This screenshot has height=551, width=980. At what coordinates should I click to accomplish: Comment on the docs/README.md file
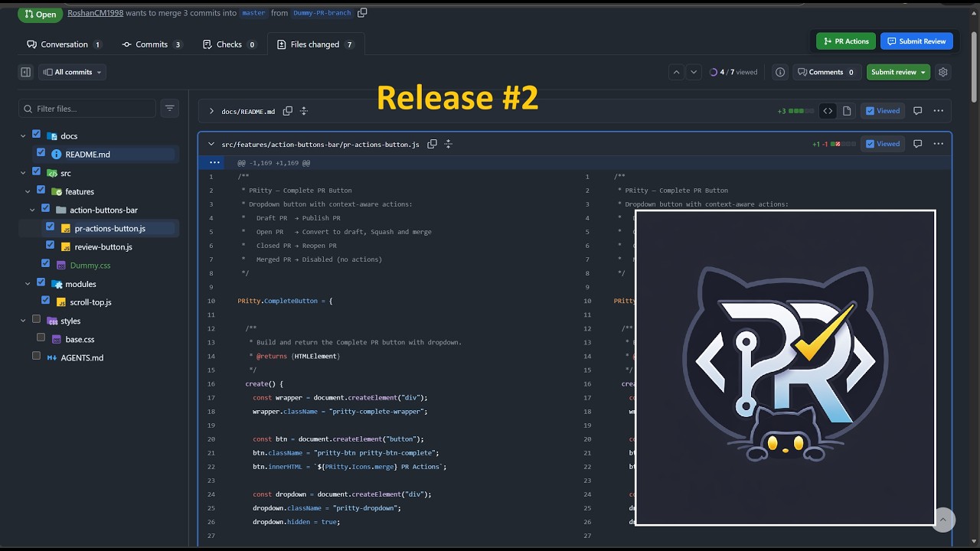[918, 111]
